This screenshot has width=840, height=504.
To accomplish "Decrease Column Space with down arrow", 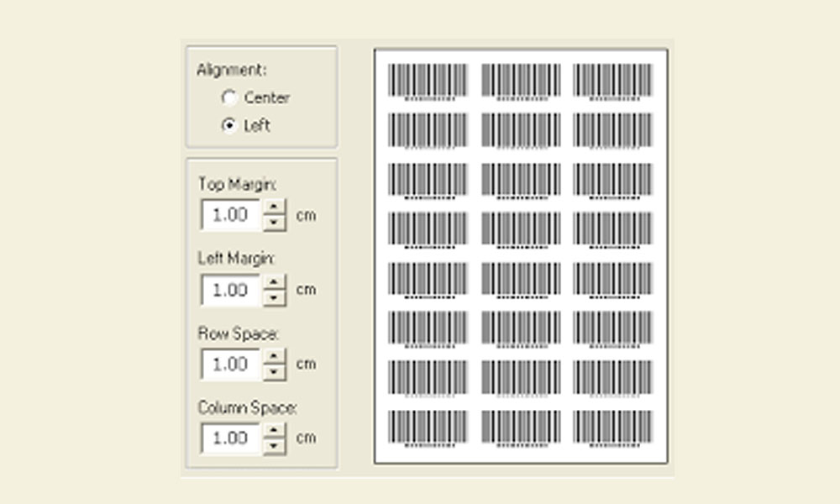I will (x=275, y=446).
